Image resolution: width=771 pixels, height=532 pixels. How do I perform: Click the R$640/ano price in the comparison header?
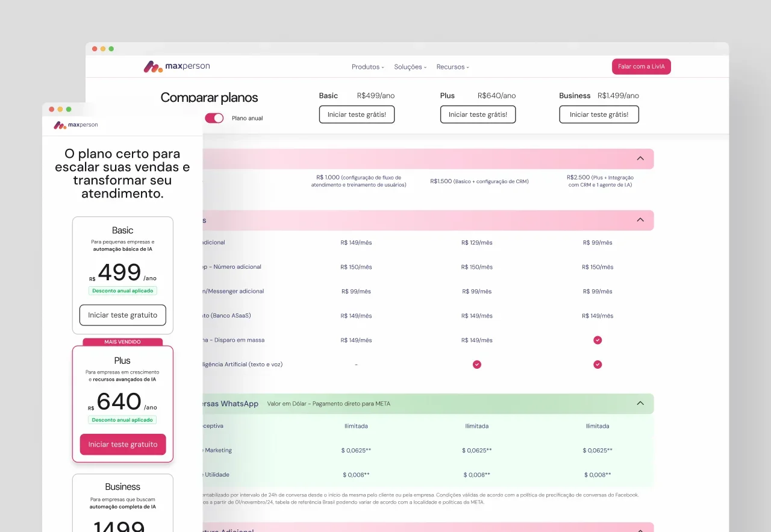coord(497,96)
